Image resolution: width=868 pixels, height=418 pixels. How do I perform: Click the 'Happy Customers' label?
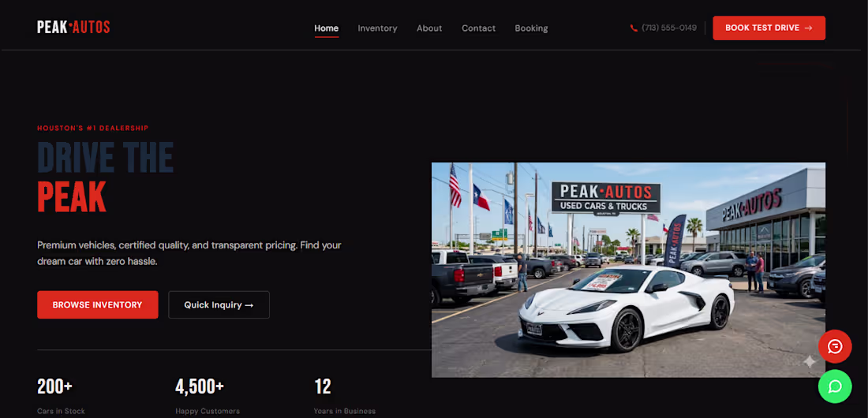tap(208, 412)
